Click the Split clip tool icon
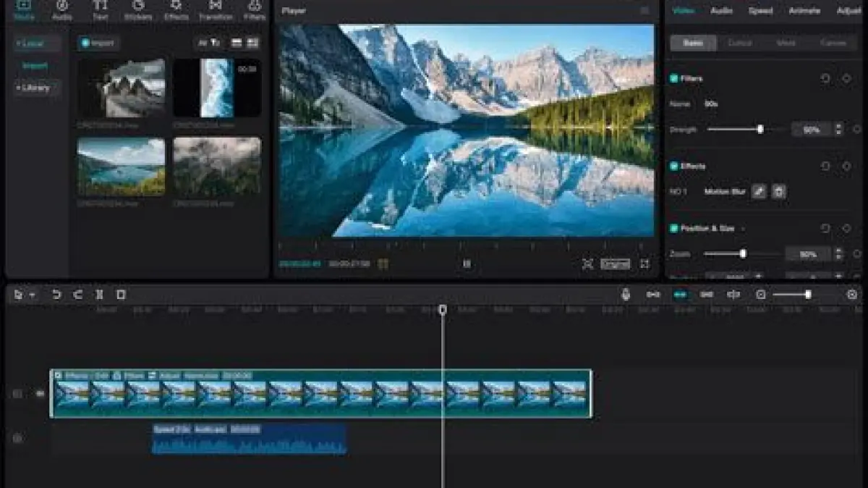 100,295
